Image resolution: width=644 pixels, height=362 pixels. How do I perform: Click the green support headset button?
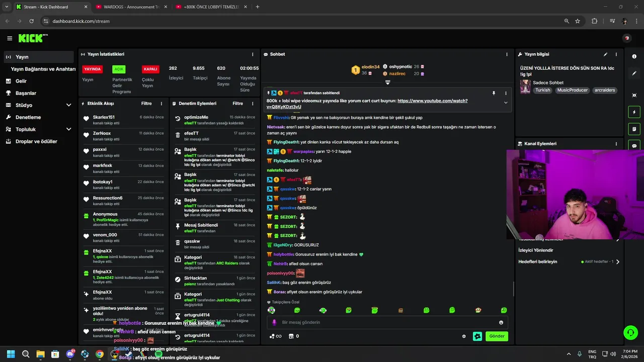click(x=630, y=332)
